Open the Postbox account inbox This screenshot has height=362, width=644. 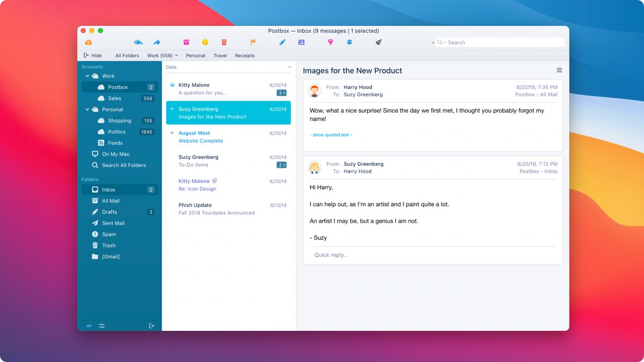click(x=120, y=87)
